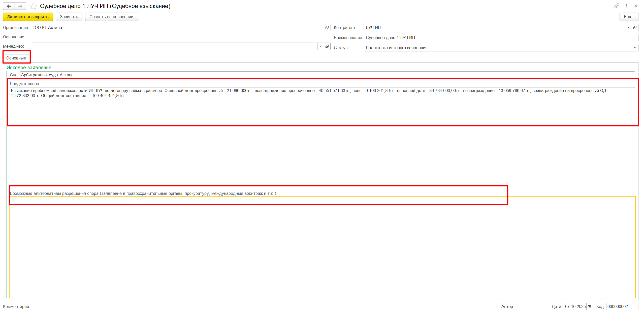
Task: Click into the Наименование field
Action: tap(501, 38)
